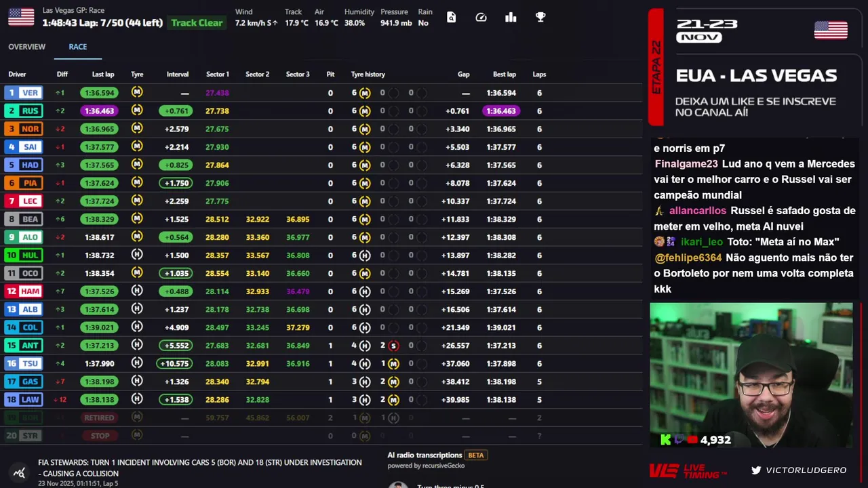Image resolution: width=868 pixels, height=488 pixels.
Task: Click the medium tyre history icon in TSU row
Action: coord(393,363)
